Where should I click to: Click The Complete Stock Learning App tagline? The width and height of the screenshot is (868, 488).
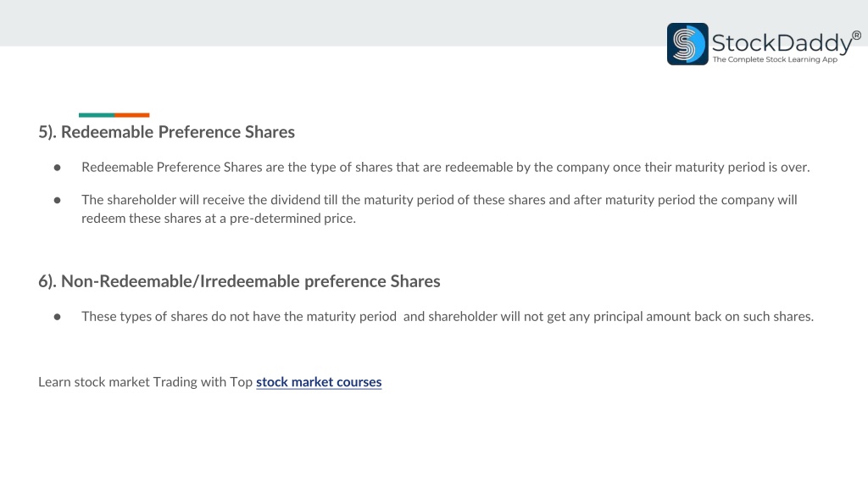(x=775, y=59)
